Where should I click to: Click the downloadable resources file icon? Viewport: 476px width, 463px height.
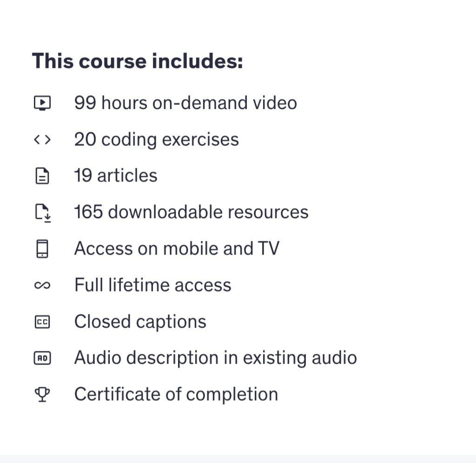(43, 213)
